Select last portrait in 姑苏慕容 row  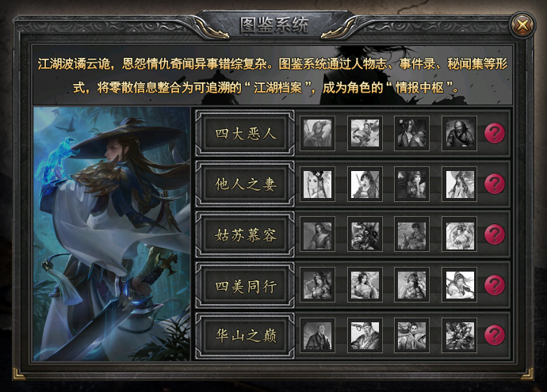(460, 234)
